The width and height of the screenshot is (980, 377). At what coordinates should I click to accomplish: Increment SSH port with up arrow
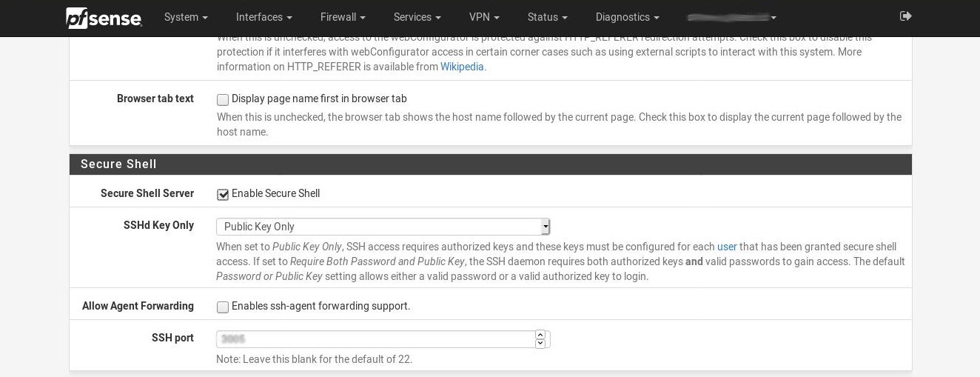tap(540, 335)
